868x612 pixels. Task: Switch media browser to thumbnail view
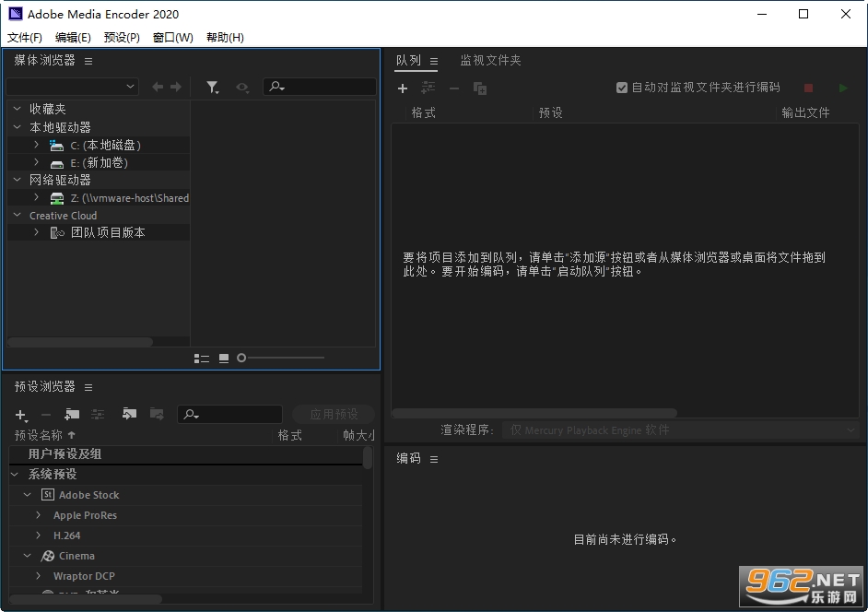(x=224, y=359)
